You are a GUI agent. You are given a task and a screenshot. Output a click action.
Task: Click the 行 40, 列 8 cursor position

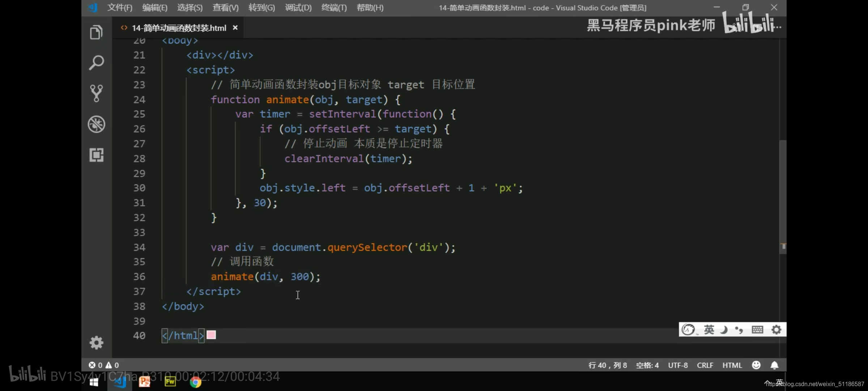click(x=608, y=365)
